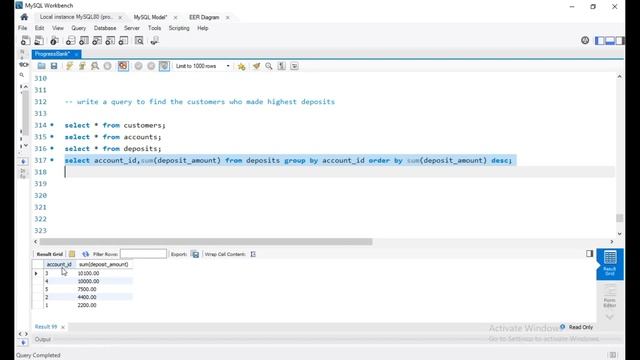Select the Result 99 tab
The height and width of the screenshot is (360, 640).
click(46, 327)
